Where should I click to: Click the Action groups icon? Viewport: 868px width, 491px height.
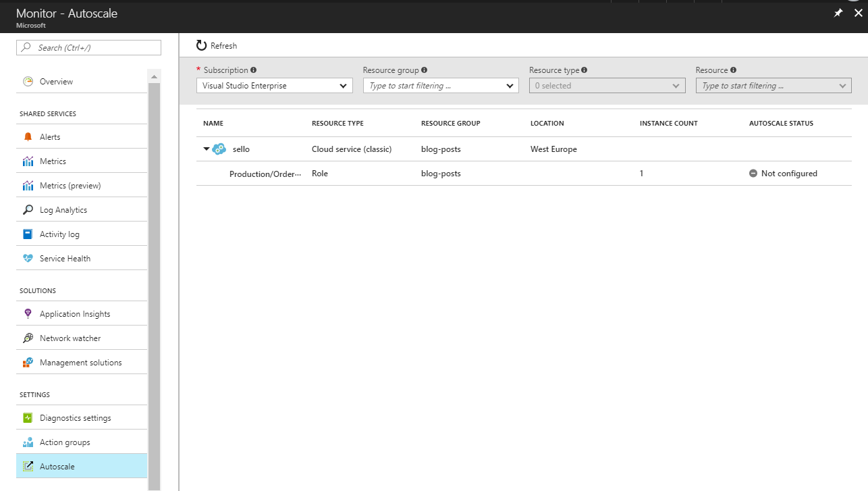point(28,442)
